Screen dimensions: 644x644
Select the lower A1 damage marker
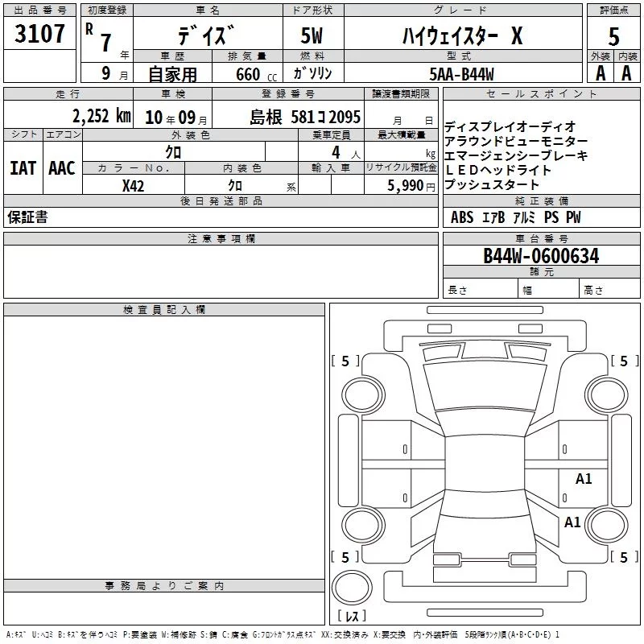pos(572,522)
